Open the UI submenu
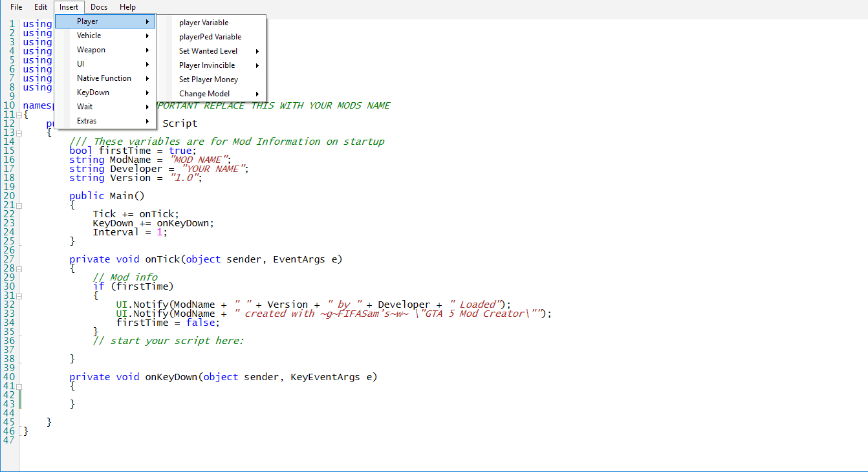 click(x=105, y=64)
